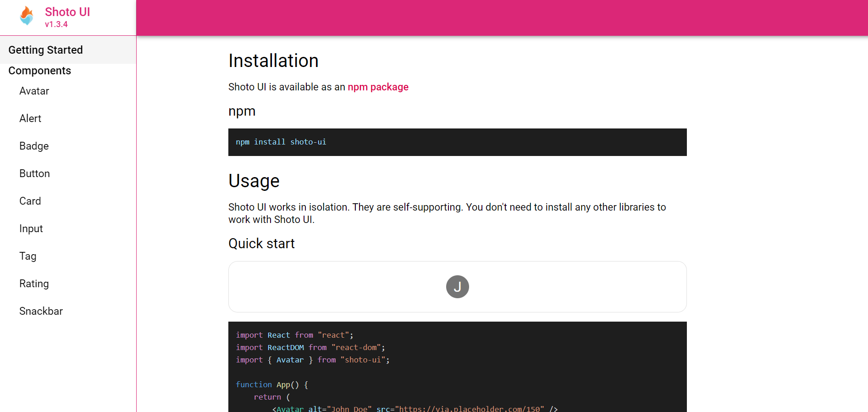Open the Alert component page
This screenshot has width=868, height=412.
[30, 118]
